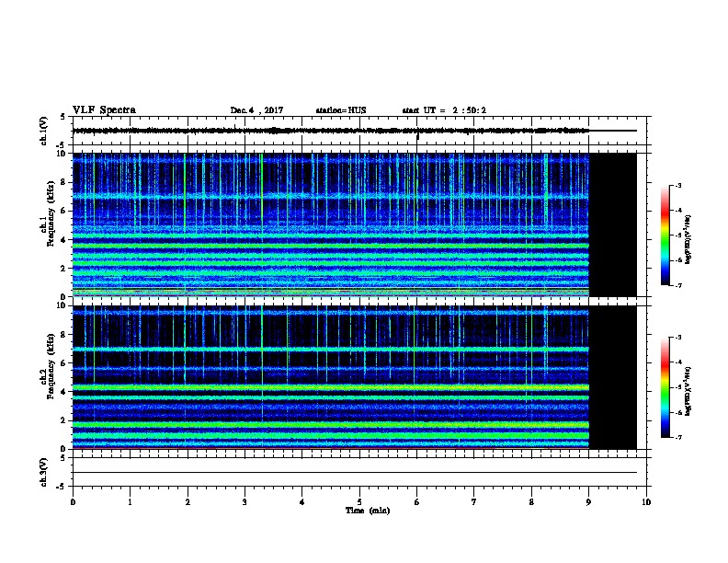
Task: Click the "-3" label on ch.1 color scale
Action: coord(677,185)
